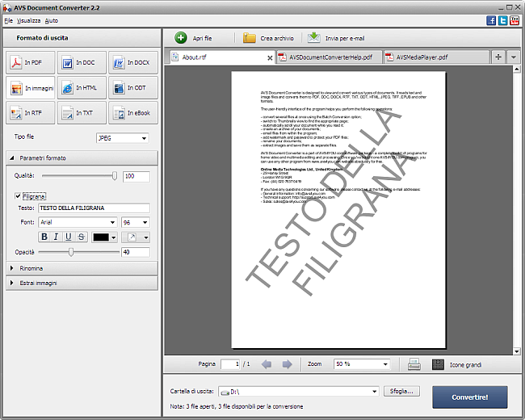The width and height of the screenshot is (525, 420).
Task: Click Crea archivio folder icon
Action: point(249,38)
